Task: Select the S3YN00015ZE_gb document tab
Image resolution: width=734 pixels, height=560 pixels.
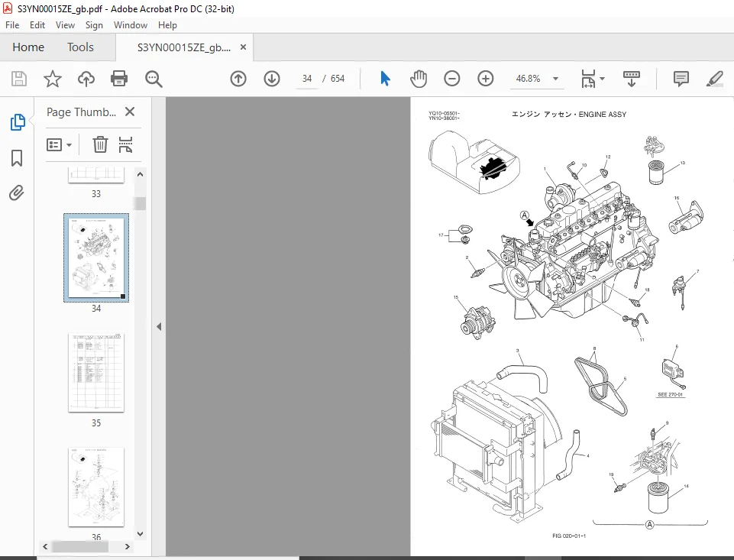Action: click(183, 47)
